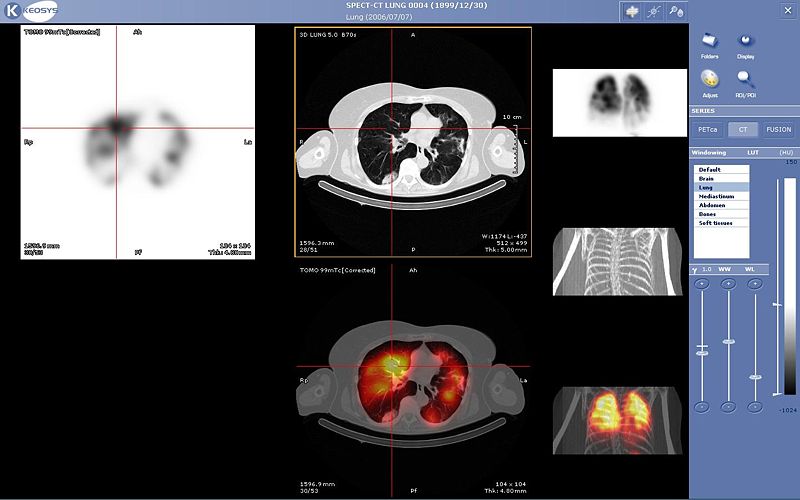Click the SPECT-CT LUNG 0004 title
800x500 pixels.
coord(416,6)
